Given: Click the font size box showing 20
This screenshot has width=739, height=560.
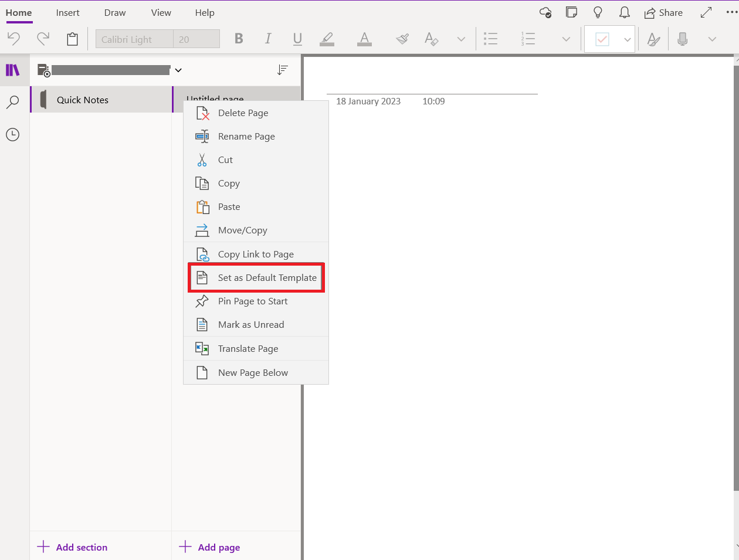Looking at the screenshot, I should [x=196, y=39].
